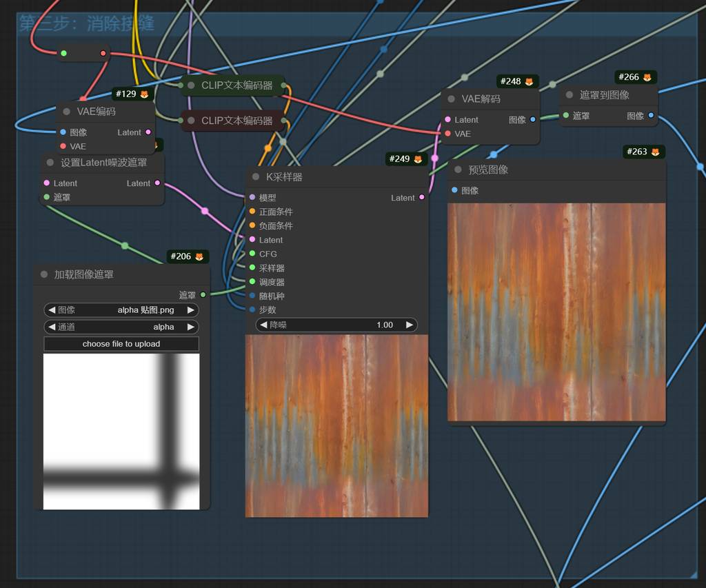Collapse the K采样器 node via its title dot
706x588 pixels.
coord(256,177)
